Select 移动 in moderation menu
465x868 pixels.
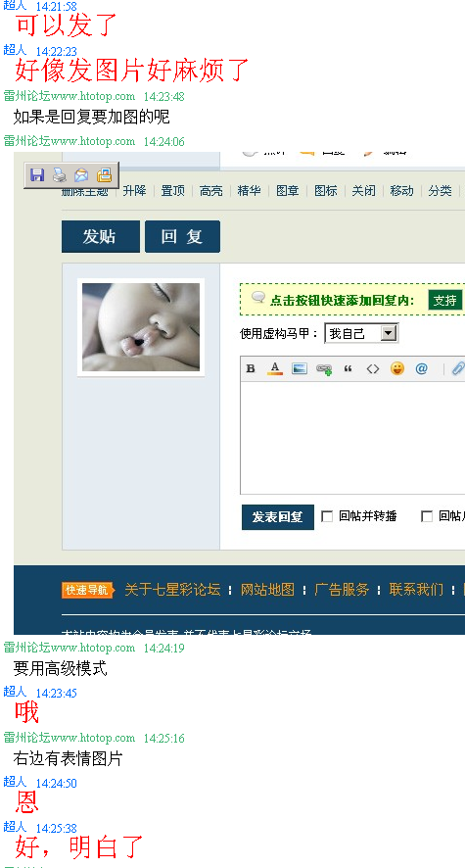[401, 191]
